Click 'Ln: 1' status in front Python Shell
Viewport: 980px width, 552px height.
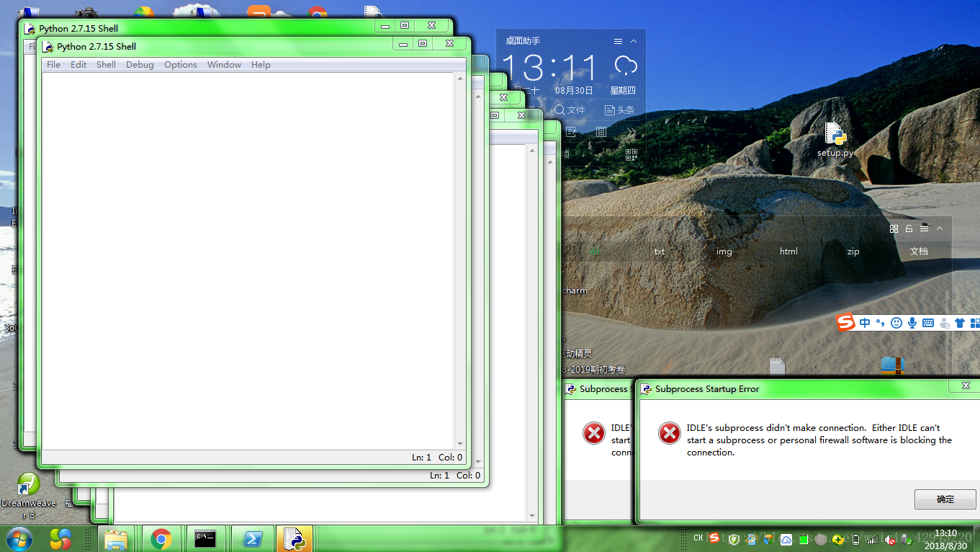[x=421, y=458]
